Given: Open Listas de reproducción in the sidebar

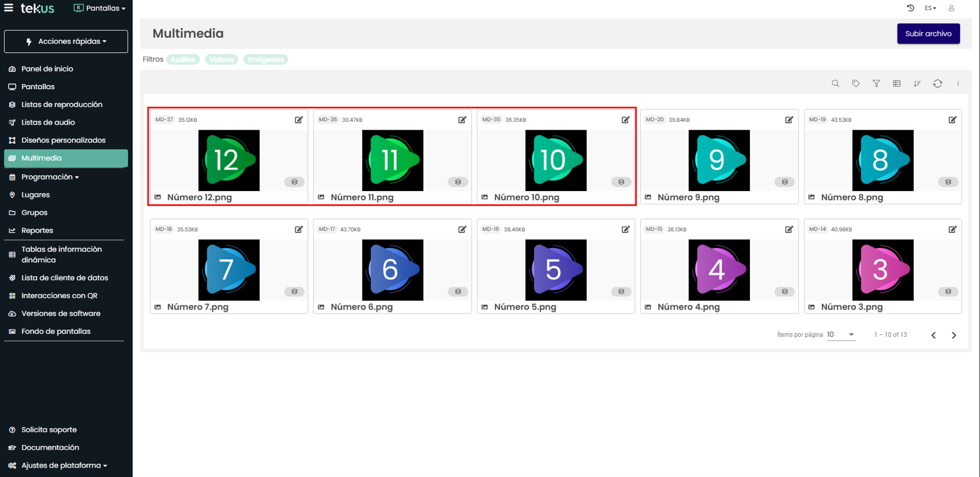Looking at the screenshot, I should (x=61, y=104).
